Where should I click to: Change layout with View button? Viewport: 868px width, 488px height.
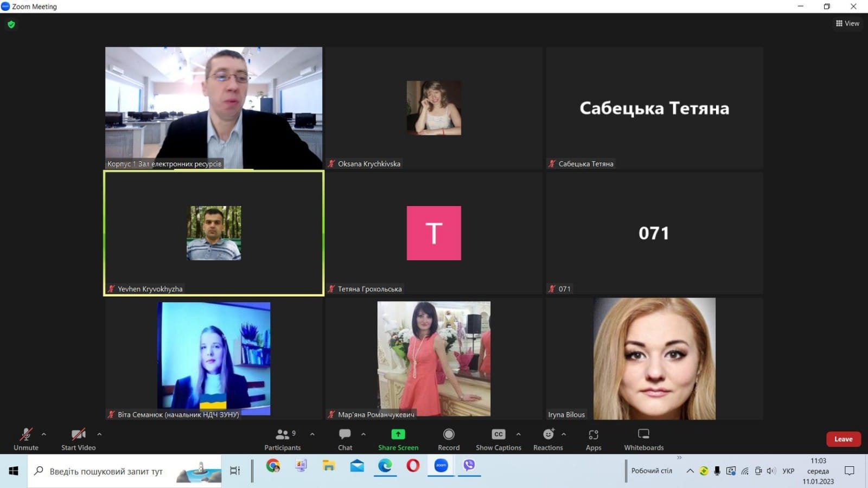tap(847, 23)
